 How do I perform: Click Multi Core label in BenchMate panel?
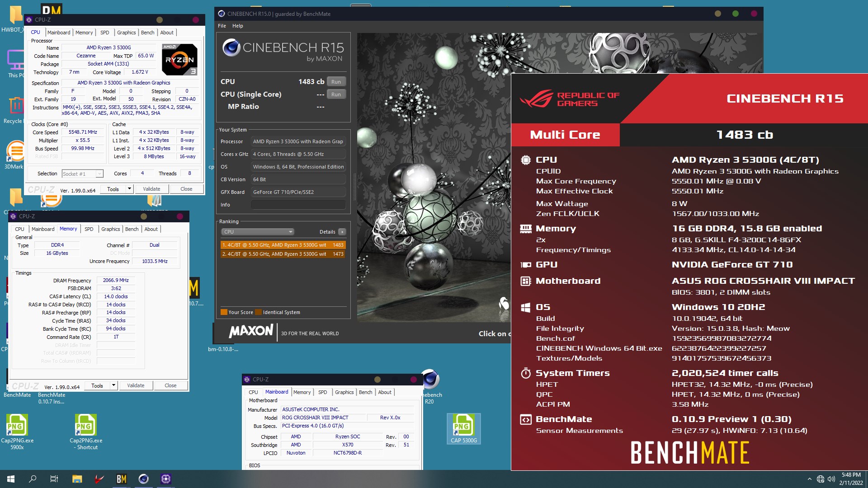click(565, 135)
